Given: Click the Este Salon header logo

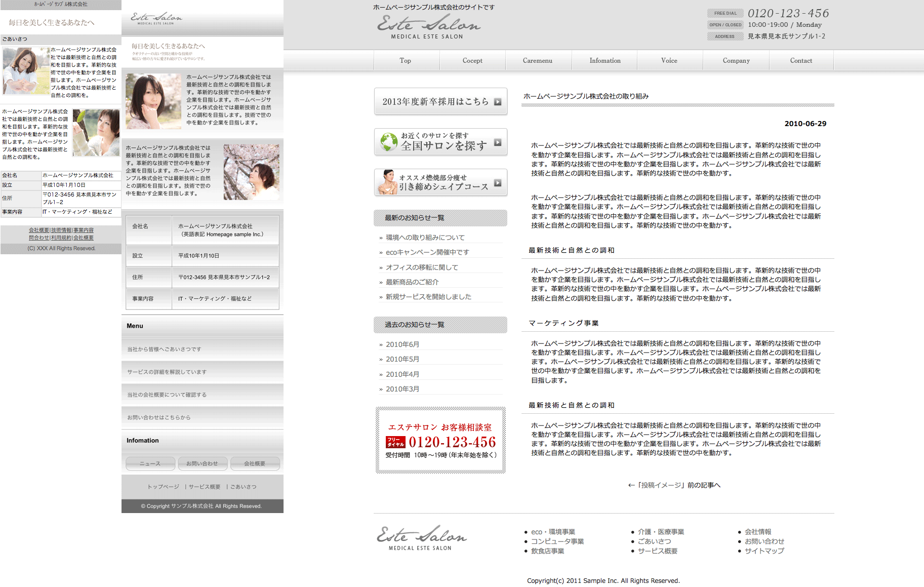Looking at the screenshot, I should point(428,26).
